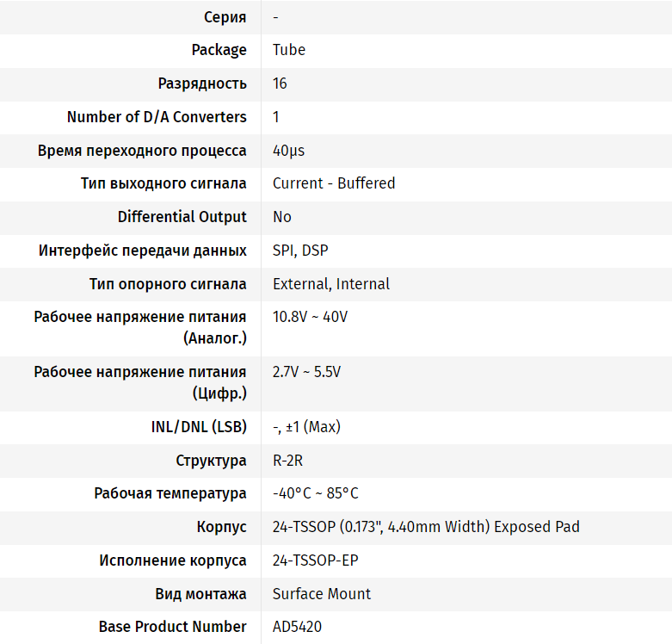Click the SPI, DSP interface value
This screenshot has height=644, width=672.
click(300, 251)
